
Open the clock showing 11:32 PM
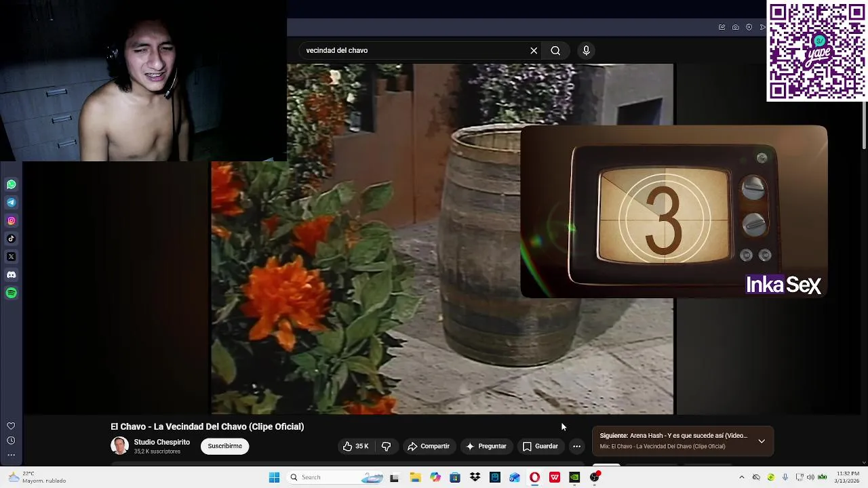tap(847, 477)
